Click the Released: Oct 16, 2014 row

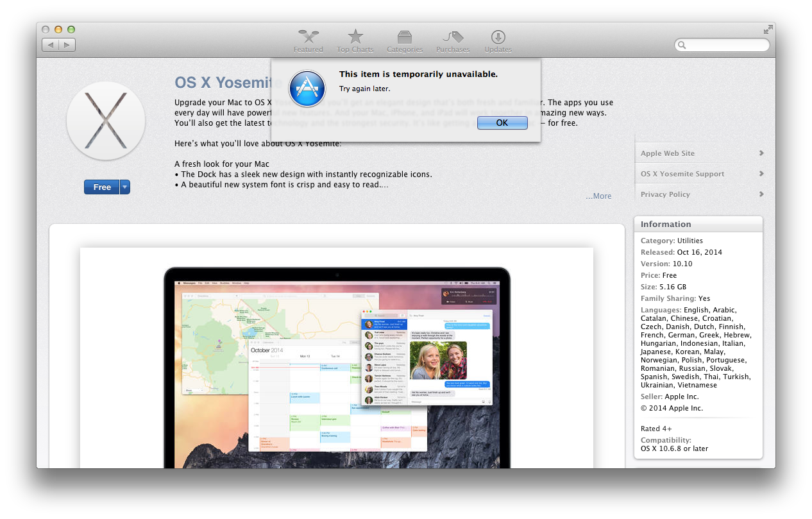tap(681, 252)
